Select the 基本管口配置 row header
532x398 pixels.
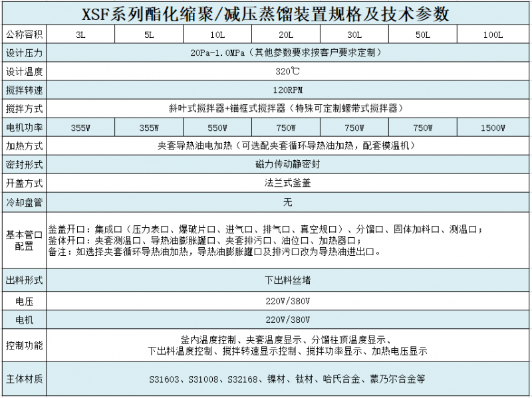(x=24, y=240)
